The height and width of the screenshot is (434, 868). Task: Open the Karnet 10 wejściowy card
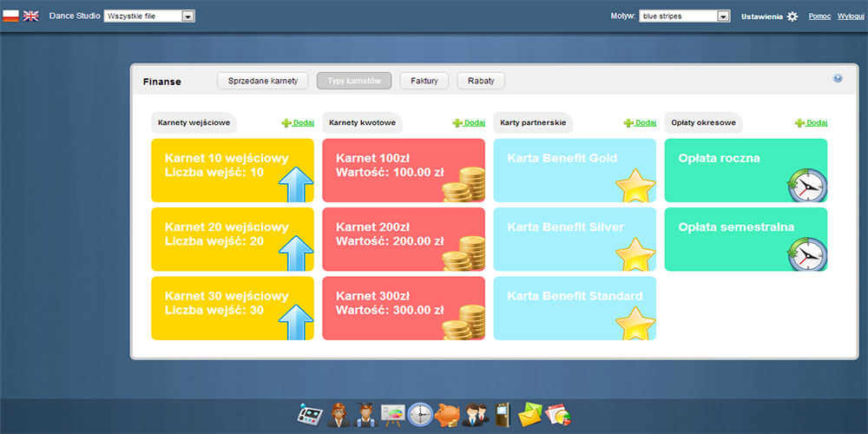click(233, 170)
